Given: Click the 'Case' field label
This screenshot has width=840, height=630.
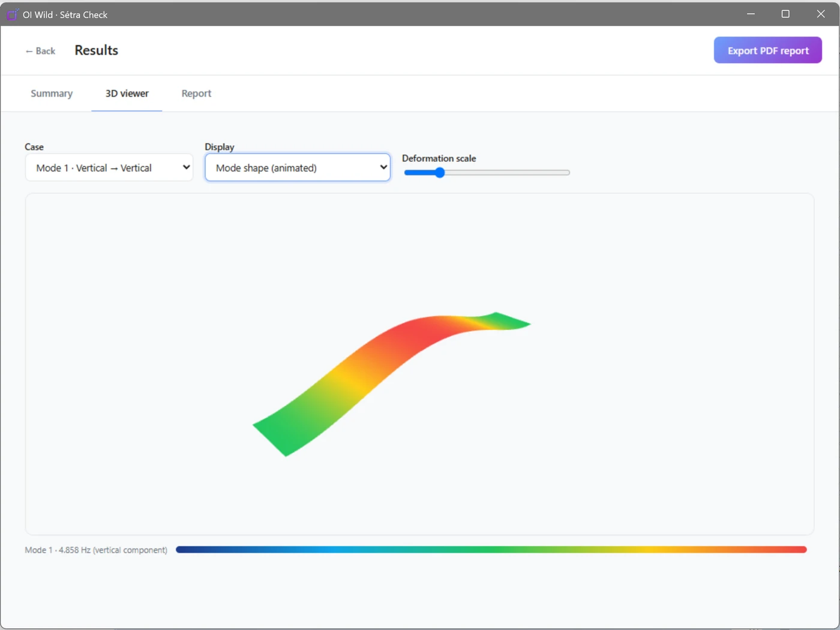Looking at the screenshot, I should (34, 147).
